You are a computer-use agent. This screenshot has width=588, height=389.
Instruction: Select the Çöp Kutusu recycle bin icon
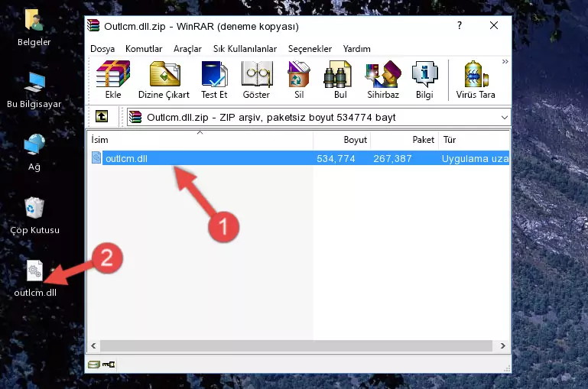tap(34, 216)
